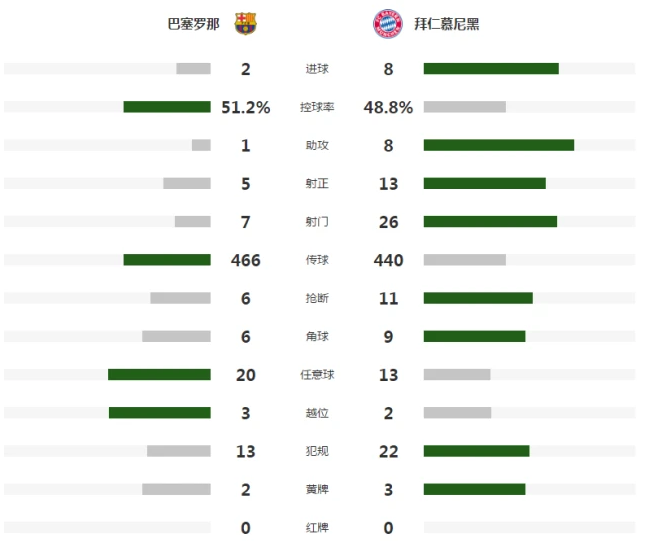
Task: Select the 控球率 stat label
Action: (x=317, y=107)
